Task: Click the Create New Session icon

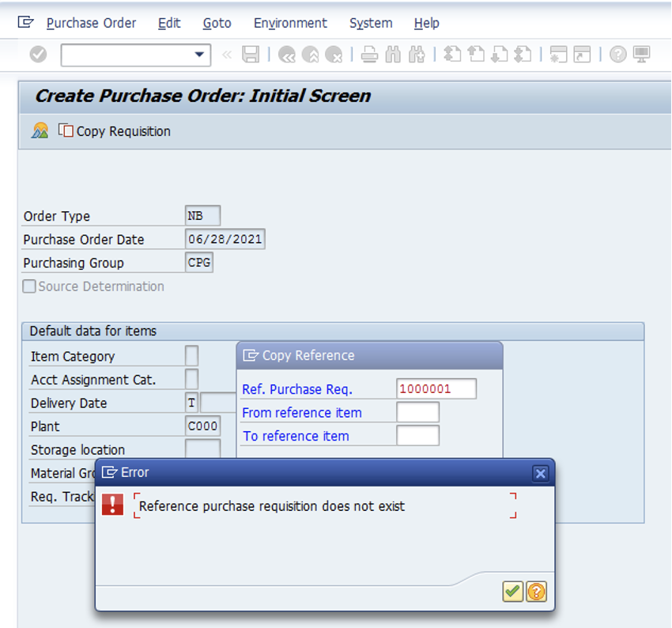Action: click(x=558, y=55)
